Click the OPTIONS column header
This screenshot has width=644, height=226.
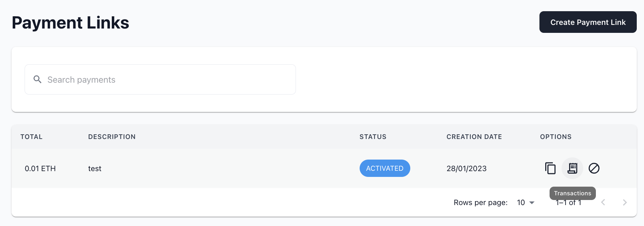click(556, 137)
